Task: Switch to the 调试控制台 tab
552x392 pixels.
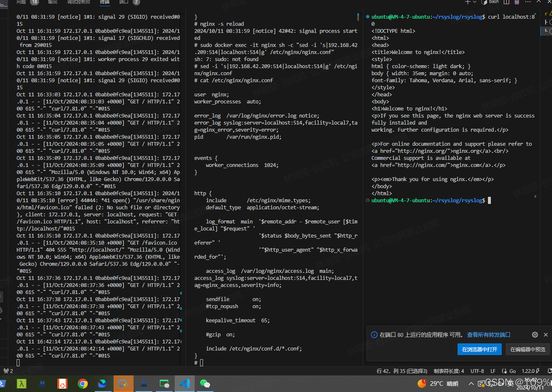Action: click(x=78, y=2)
